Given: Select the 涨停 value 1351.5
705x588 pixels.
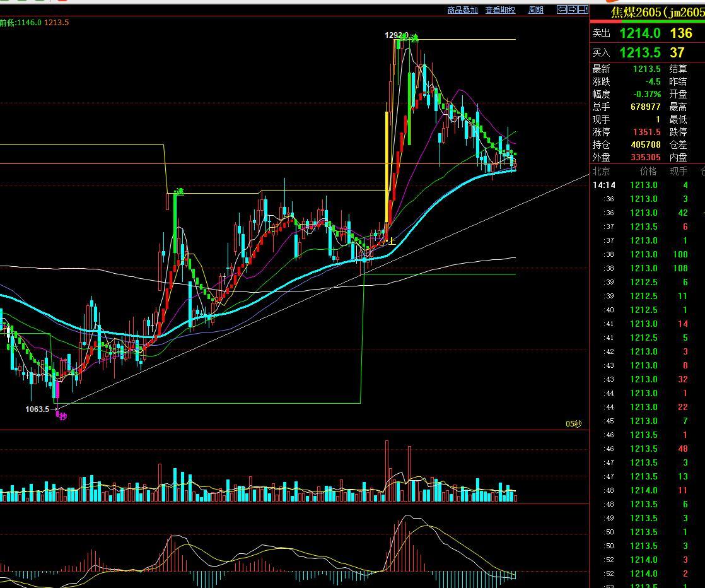Looking at the screenshot, I should [646, 132].
